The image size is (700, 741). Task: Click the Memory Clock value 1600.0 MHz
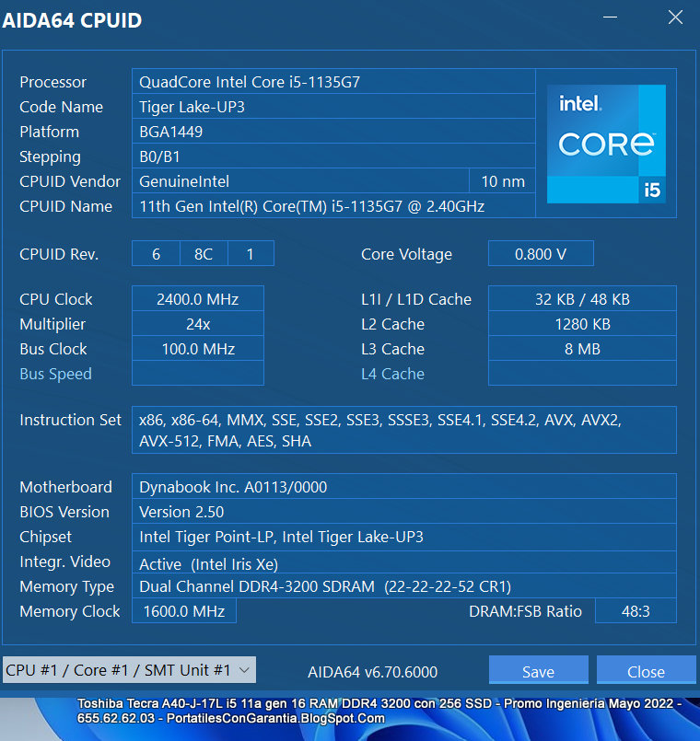click(184, 611)
